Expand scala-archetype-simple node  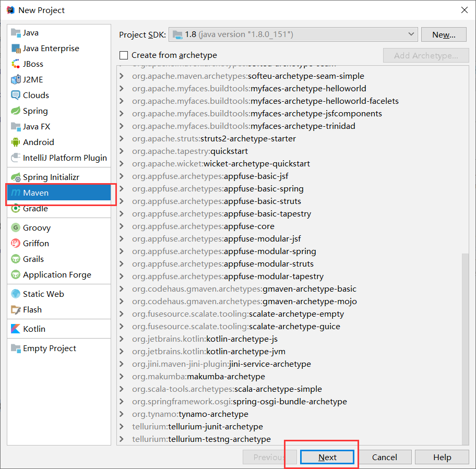(x=122, y=389)
